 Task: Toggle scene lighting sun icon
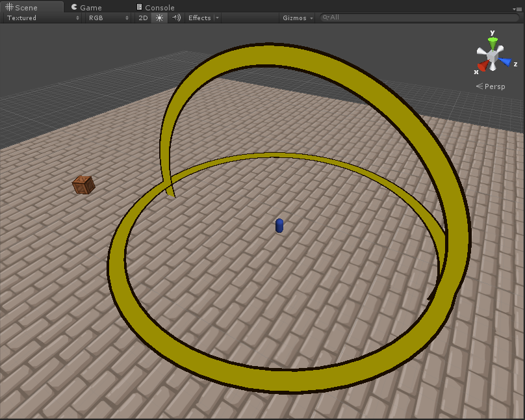click(159, 18)
